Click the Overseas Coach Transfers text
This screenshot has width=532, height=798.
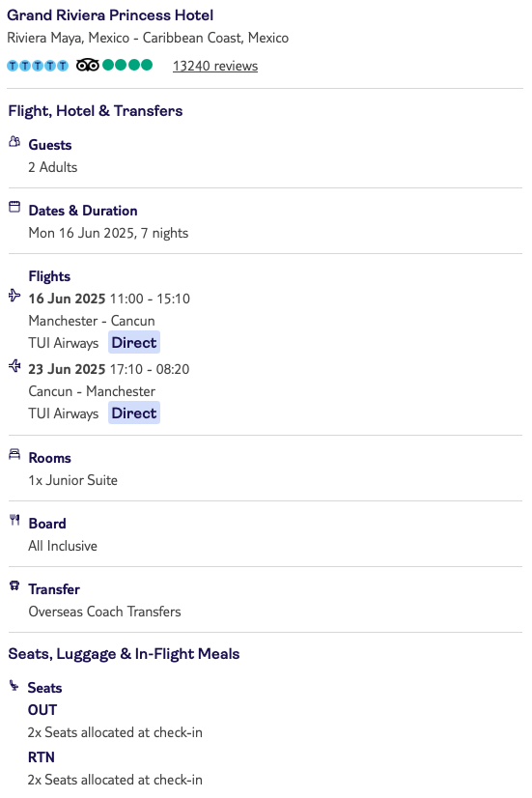click(x=105, y=612)
